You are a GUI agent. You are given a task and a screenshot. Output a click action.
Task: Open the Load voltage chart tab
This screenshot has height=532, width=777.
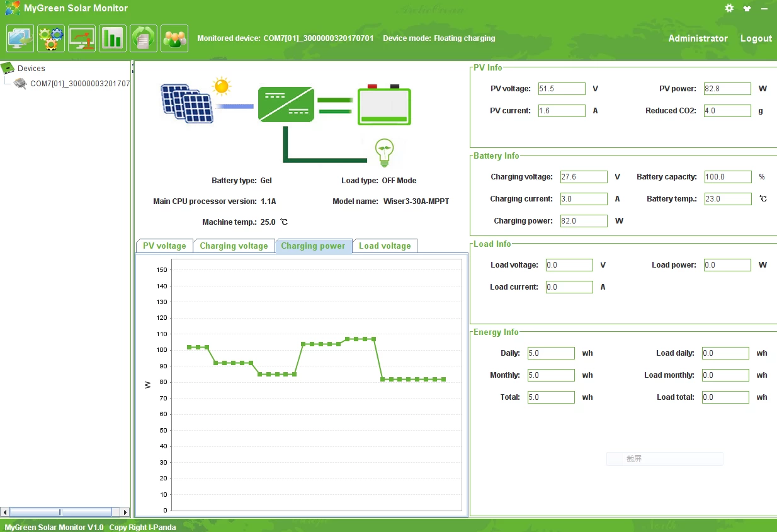click(385, 246)
